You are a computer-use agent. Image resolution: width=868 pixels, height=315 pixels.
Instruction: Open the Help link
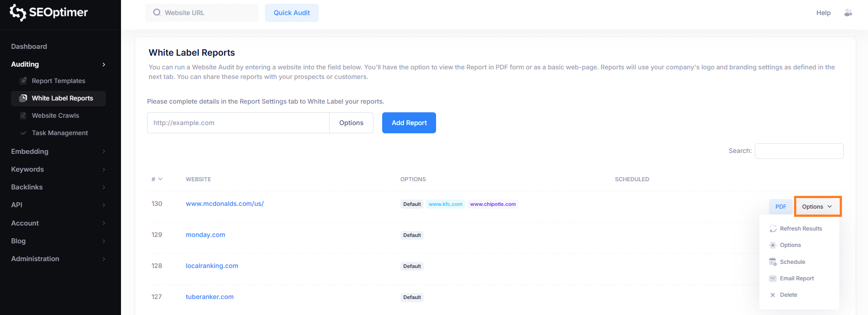click(x=823, y=13)
